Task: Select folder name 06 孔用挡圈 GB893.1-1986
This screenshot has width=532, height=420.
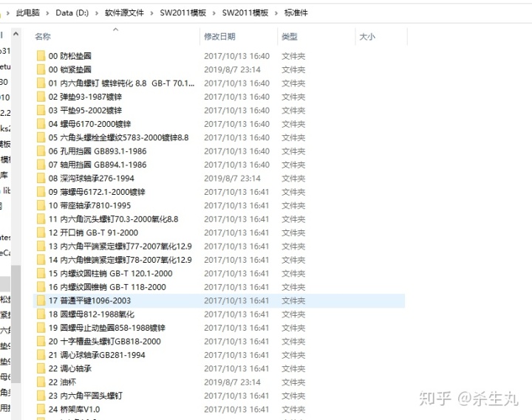Action: click(x=98, y=151)
